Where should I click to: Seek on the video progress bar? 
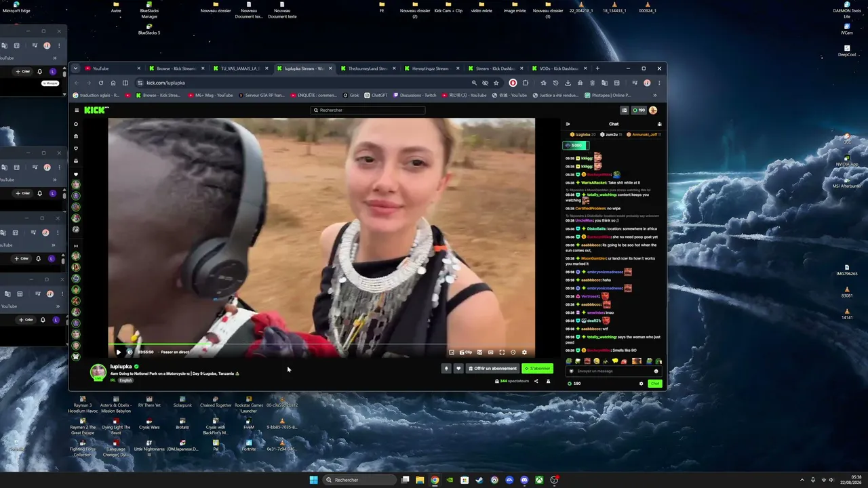point(321,345)
